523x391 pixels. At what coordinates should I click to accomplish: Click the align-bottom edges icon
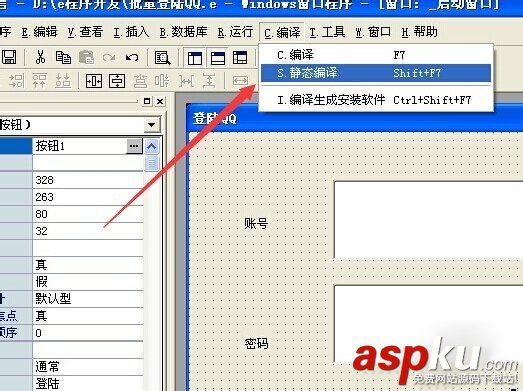pos(63,81)
